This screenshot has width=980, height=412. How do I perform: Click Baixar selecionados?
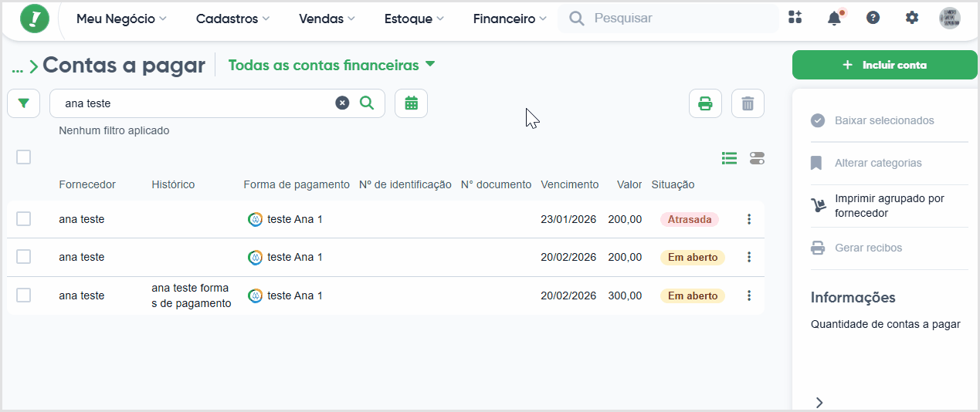884,121
